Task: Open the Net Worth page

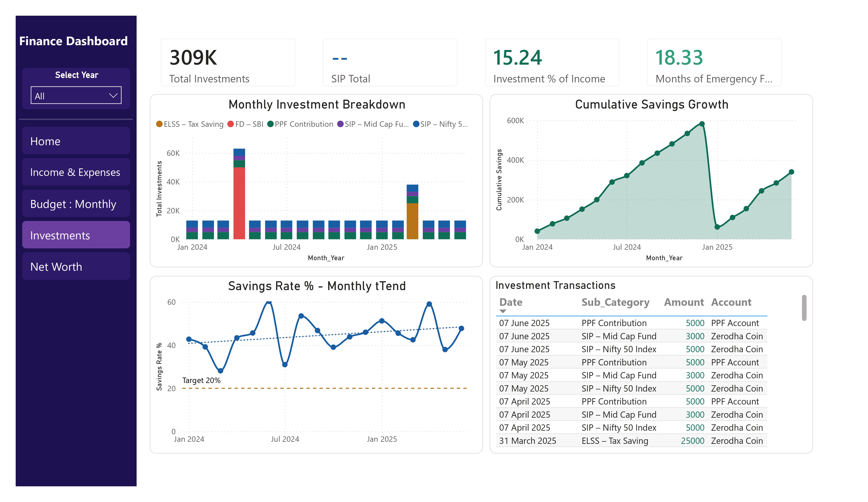Action: [x=76, y=266]
